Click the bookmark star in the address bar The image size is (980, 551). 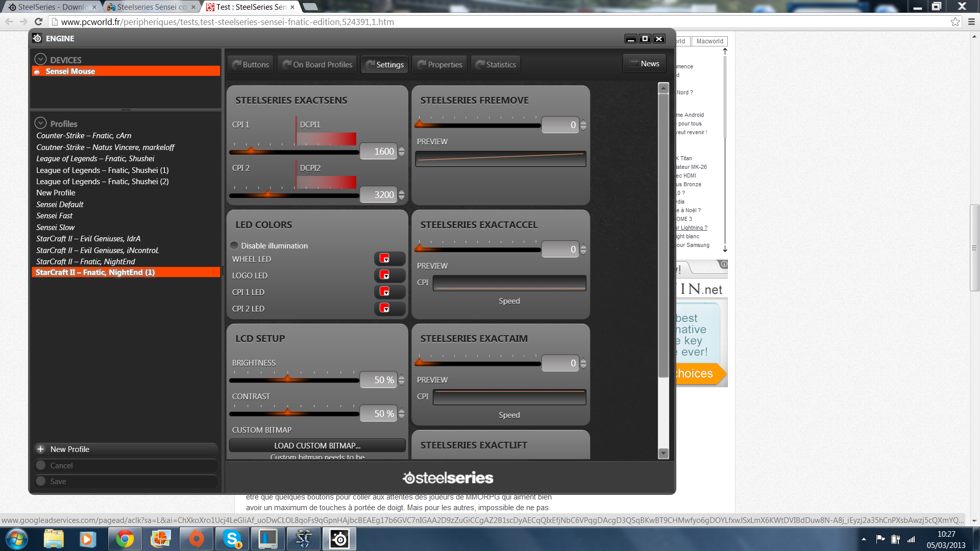pyautogui.click(x=955, y=22)
